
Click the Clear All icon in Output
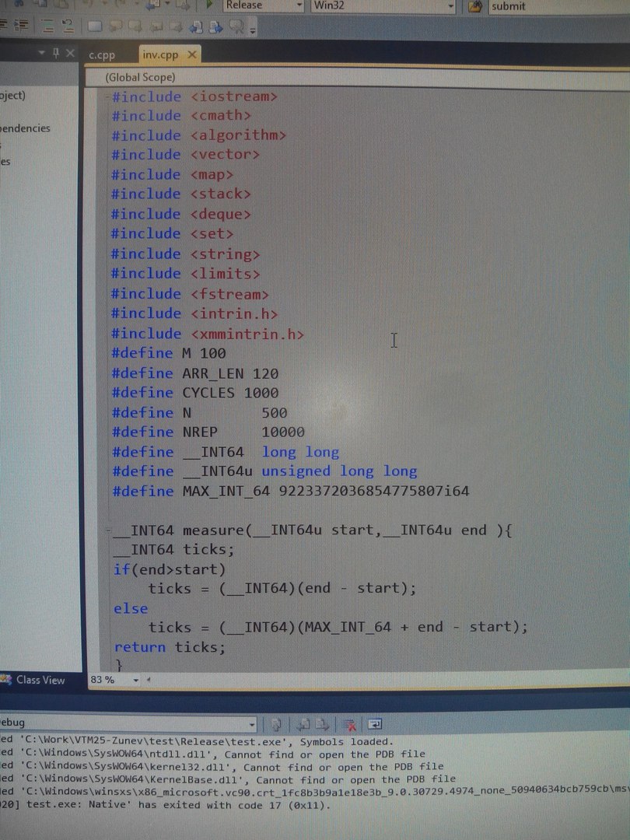[350, 725]
